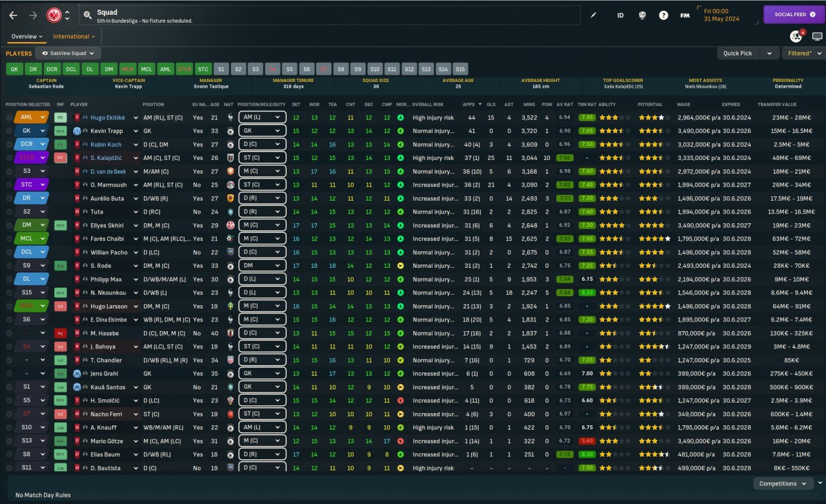Tick the selection circle for Robin Koch

(9, 145)
